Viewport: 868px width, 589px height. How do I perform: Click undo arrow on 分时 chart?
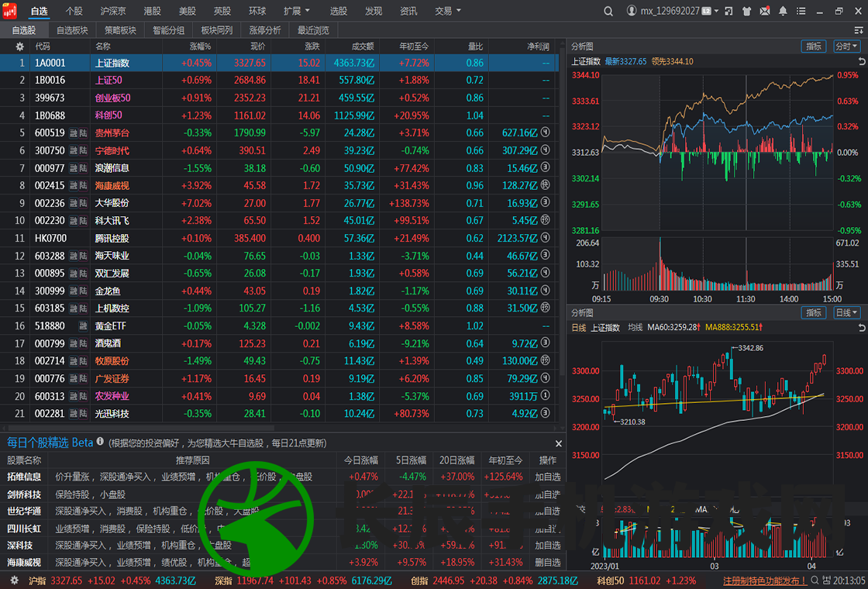tap(861, 61)
